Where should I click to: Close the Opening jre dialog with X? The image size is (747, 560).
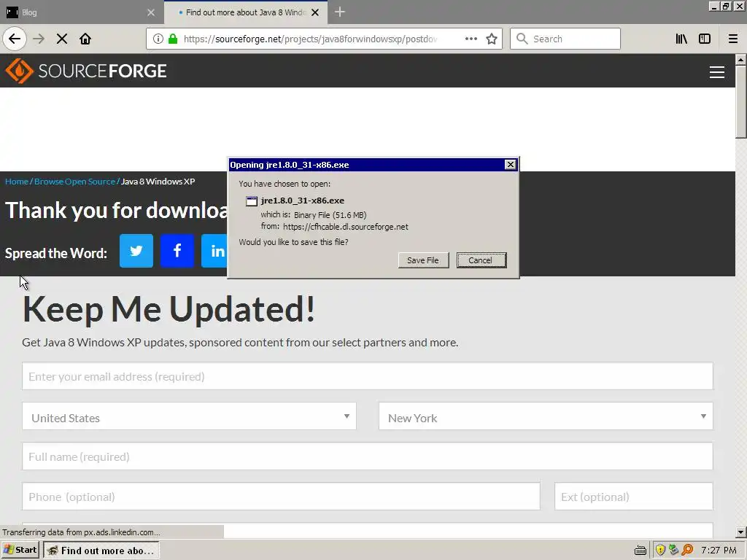(510, 164)
